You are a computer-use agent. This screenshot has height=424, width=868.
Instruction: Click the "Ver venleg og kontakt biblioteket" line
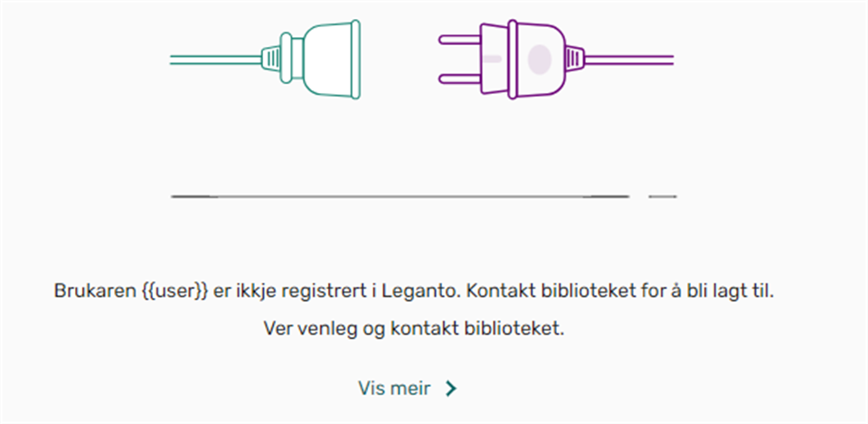click(413, 329)
